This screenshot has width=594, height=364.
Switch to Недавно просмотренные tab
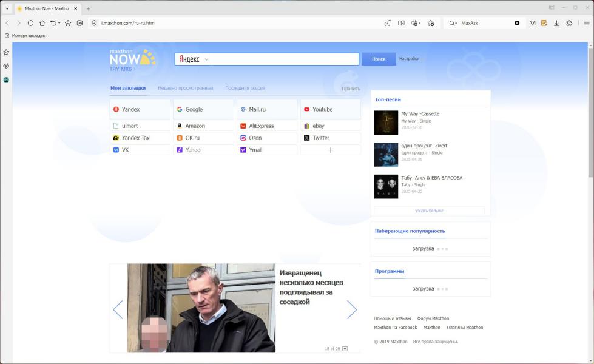[185, 88]
